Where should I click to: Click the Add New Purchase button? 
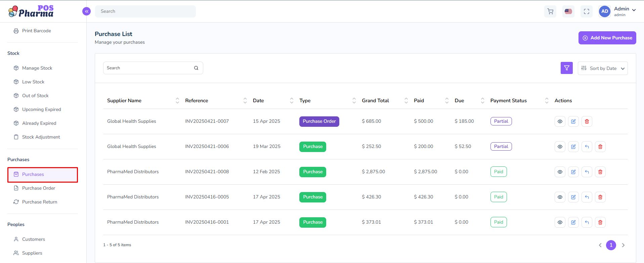(607, 38)
